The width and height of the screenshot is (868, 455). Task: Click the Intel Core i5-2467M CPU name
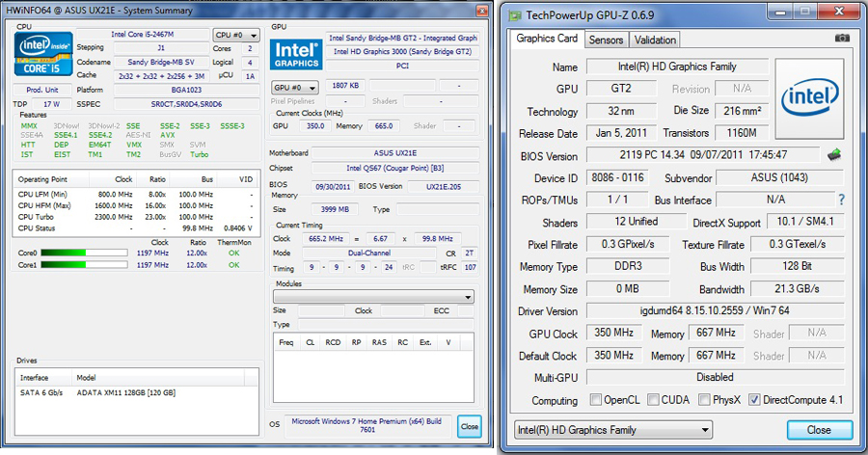(143, 35)
